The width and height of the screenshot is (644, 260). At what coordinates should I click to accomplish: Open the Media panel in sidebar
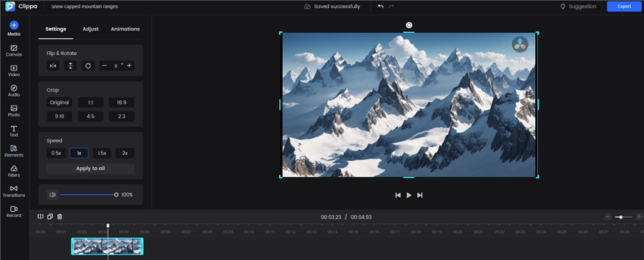click(x=14, y=29)
